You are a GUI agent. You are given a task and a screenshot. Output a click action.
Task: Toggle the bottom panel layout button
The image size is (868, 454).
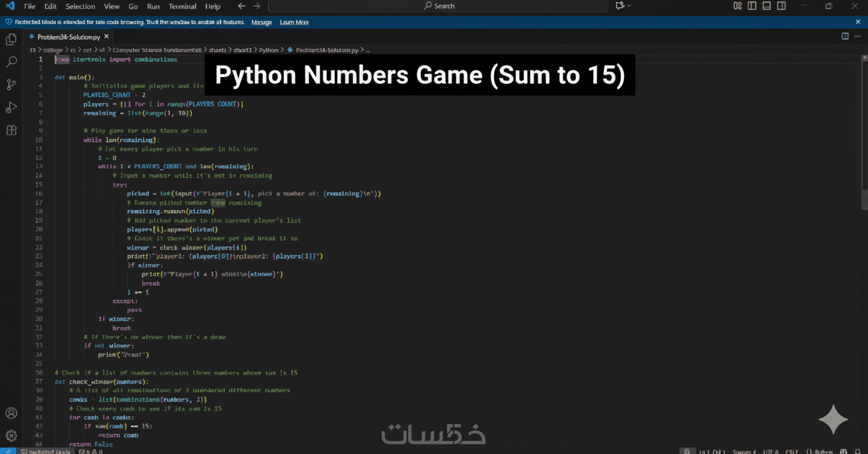coord(767,6)
